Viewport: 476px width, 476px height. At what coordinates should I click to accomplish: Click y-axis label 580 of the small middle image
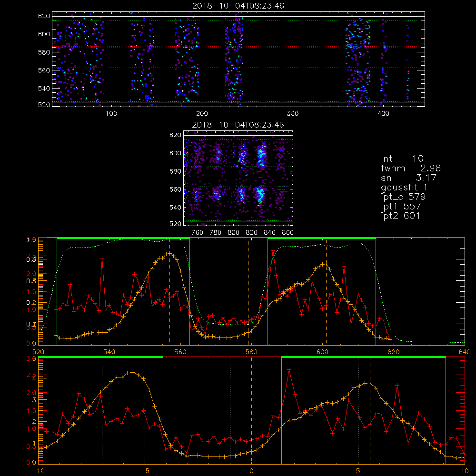tap(176, 171)
